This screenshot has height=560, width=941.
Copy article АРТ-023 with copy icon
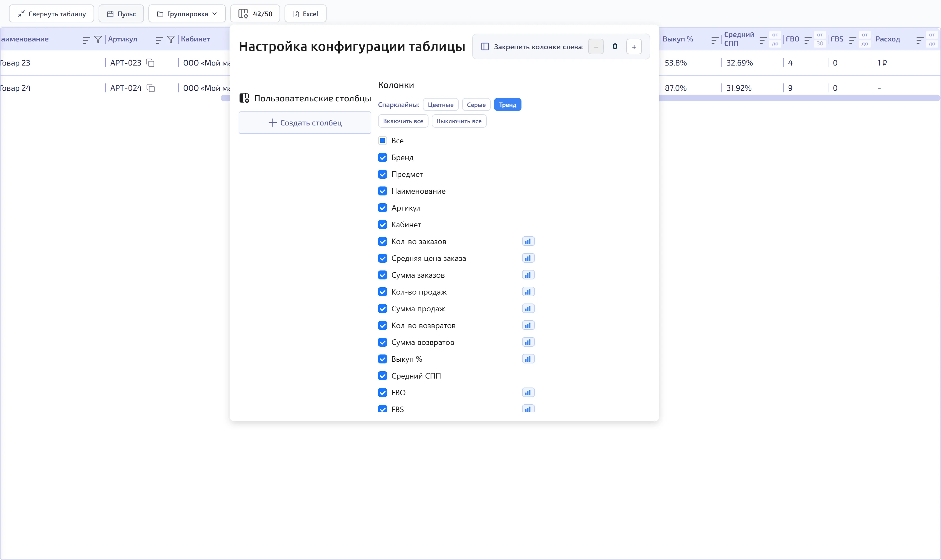(150, 63)
